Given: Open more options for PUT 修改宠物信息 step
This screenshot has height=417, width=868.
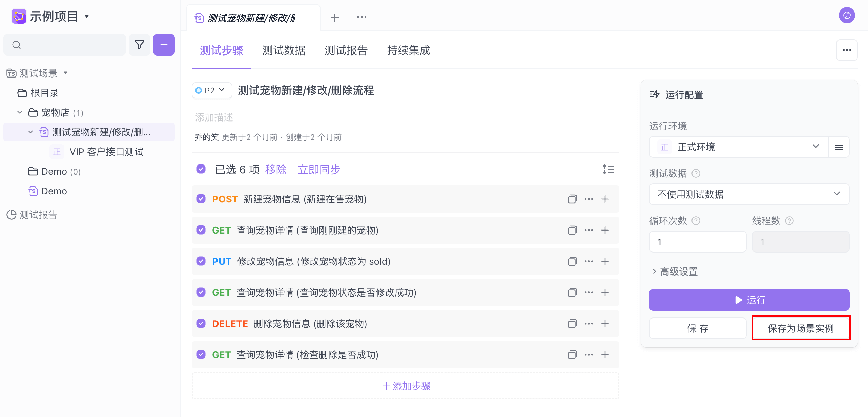Looking at the screenshot, I should (x=588, y=261).
